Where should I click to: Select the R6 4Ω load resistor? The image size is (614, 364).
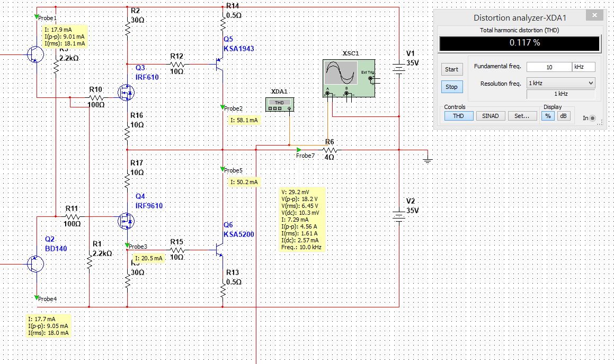pyautogui.click(x=330, y=150)
